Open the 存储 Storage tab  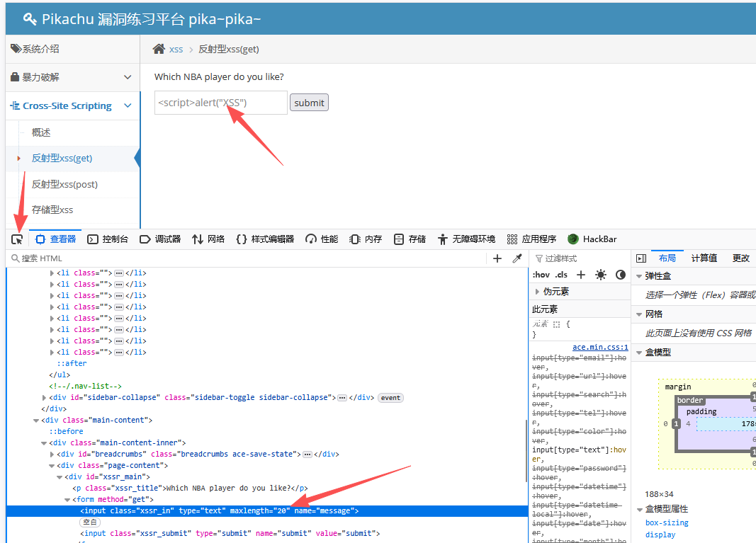(410, 239)
